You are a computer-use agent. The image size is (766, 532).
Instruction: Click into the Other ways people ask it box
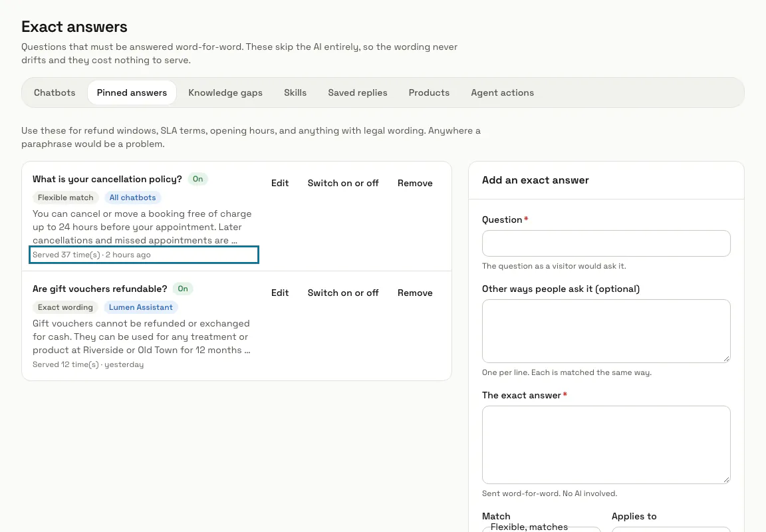click(606, 331)
